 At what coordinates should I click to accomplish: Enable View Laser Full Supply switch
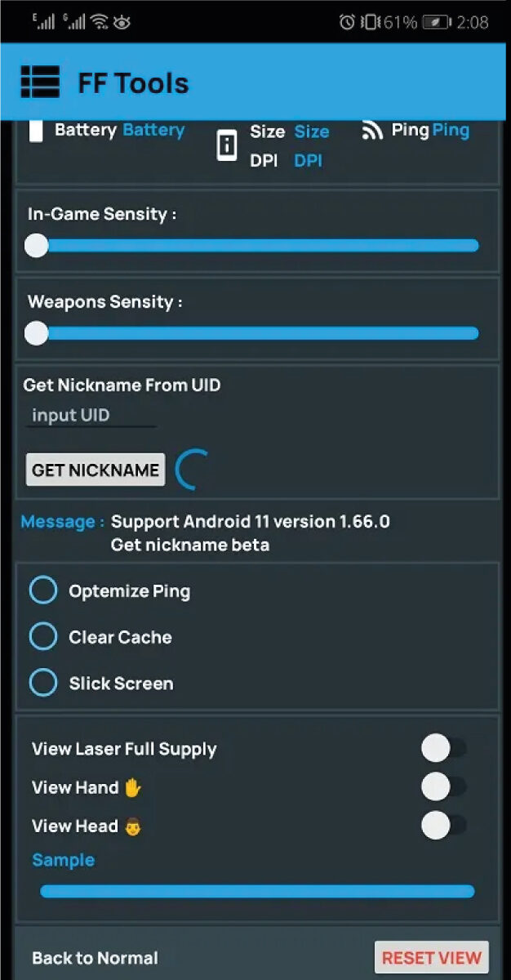coord(443,748)
